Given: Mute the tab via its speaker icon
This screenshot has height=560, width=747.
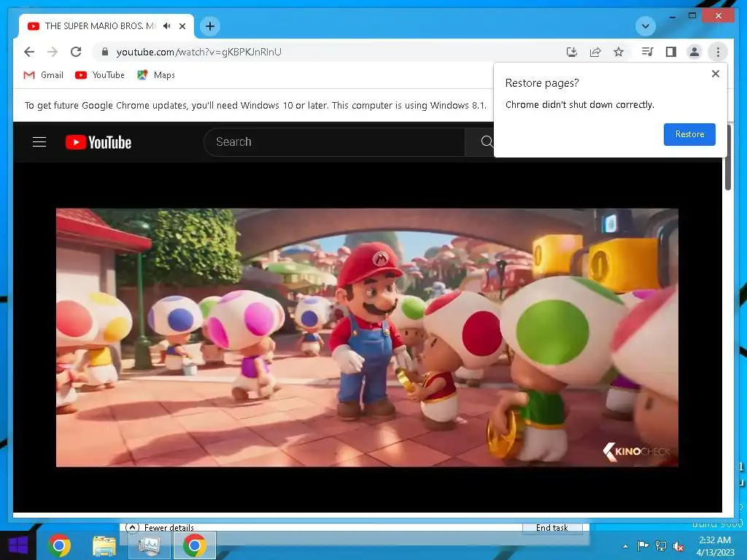Looking at the screenshot, I should (167, 26).
